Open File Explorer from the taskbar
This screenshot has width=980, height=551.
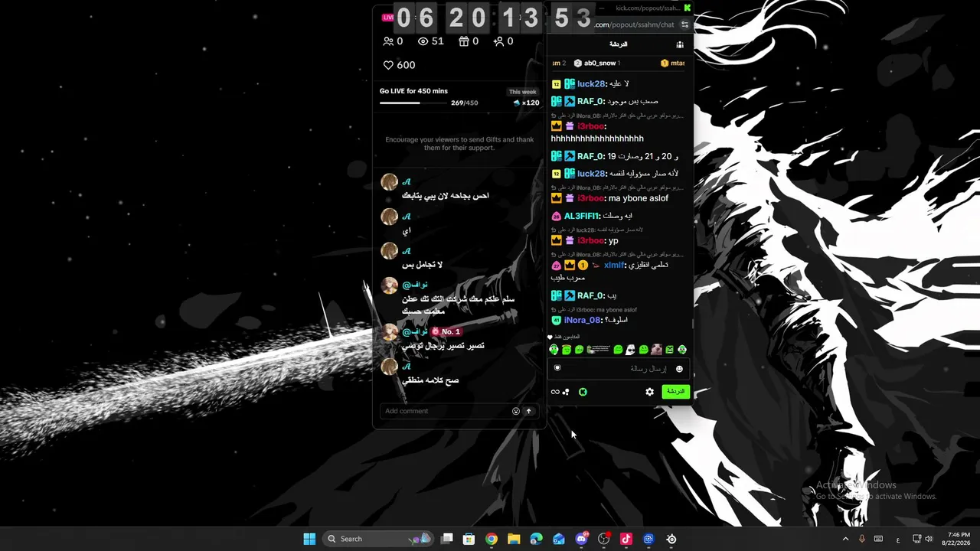[514, 539]
